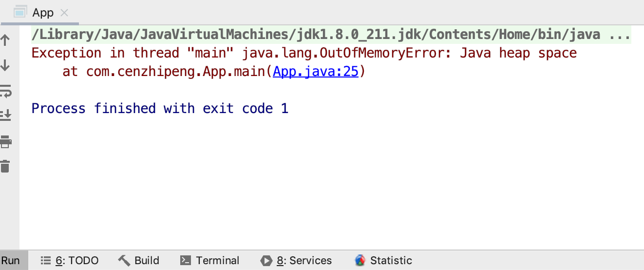Image resolution: width=644 pixels, height=270 pixels.
Task: Open the Terminal tool window
Action: coord(210,260)
